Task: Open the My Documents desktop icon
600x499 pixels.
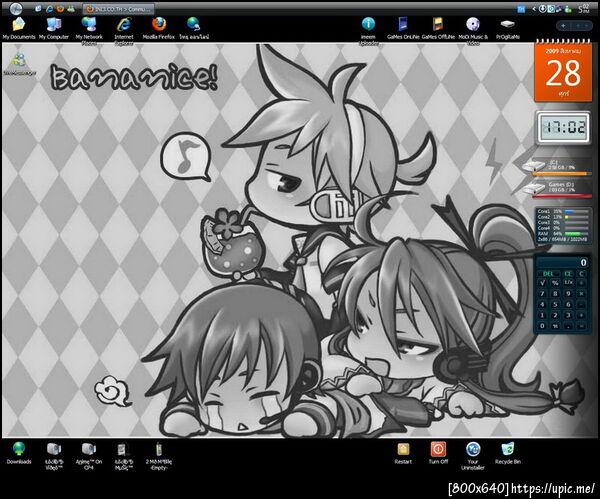Action: (x=18, y=24)
